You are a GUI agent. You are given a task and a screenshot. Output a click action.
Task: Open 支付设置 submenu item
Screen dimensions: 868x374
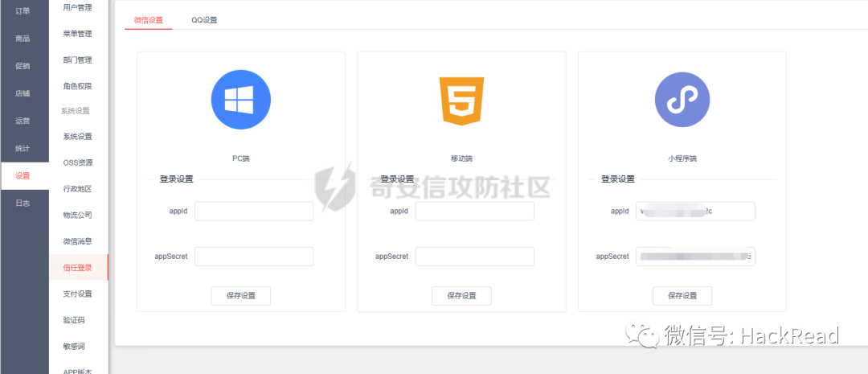[77, 294]
